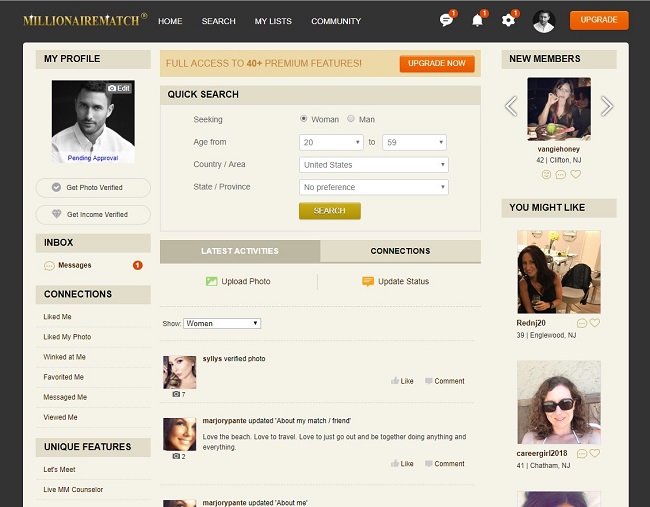Open the Show Women filter dropdown

click(222, 323)
